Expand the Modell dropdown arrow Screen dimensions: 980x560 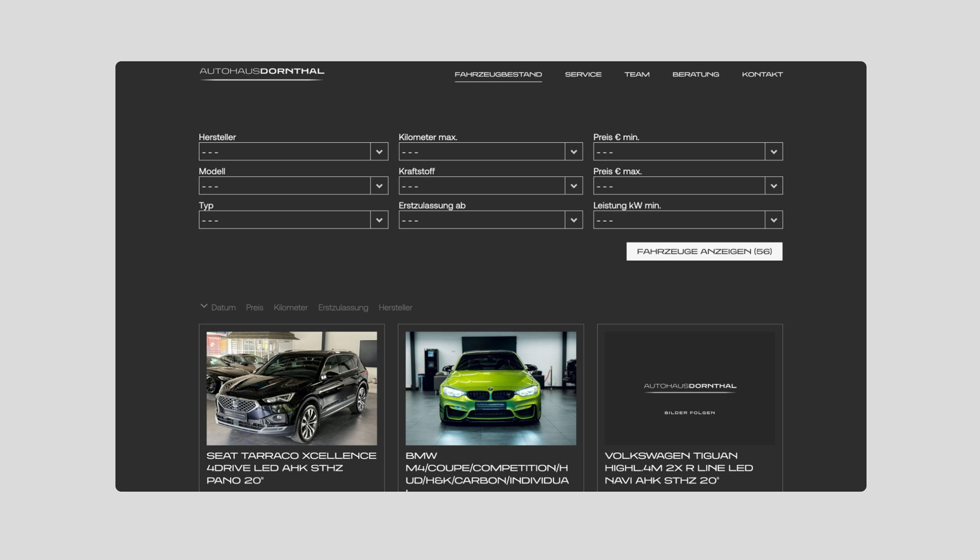(x=379, y=186)
